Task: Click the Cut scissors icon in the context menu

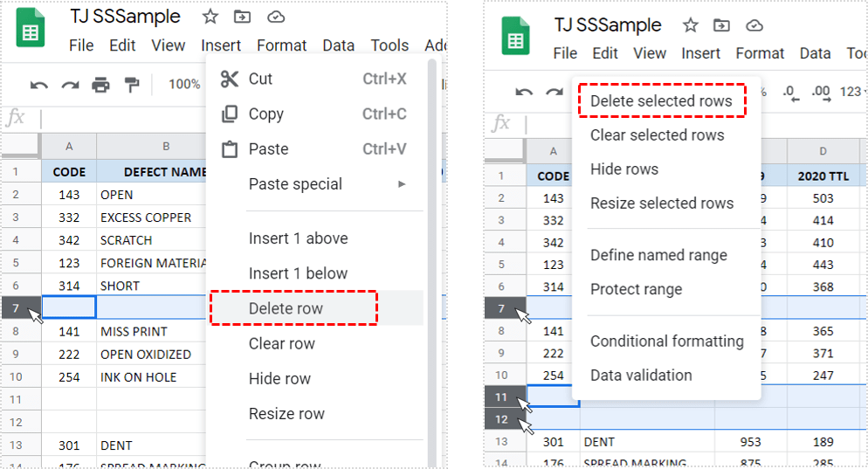Action: pyautogui.click(x=230, y=79)
